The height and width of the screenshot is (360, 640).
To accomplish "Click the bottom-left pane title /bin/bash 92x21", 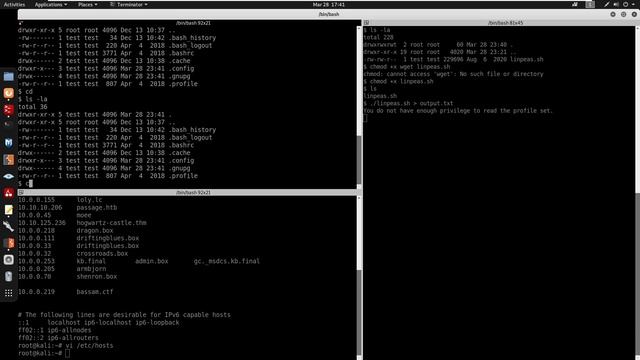I will (193, 192).
